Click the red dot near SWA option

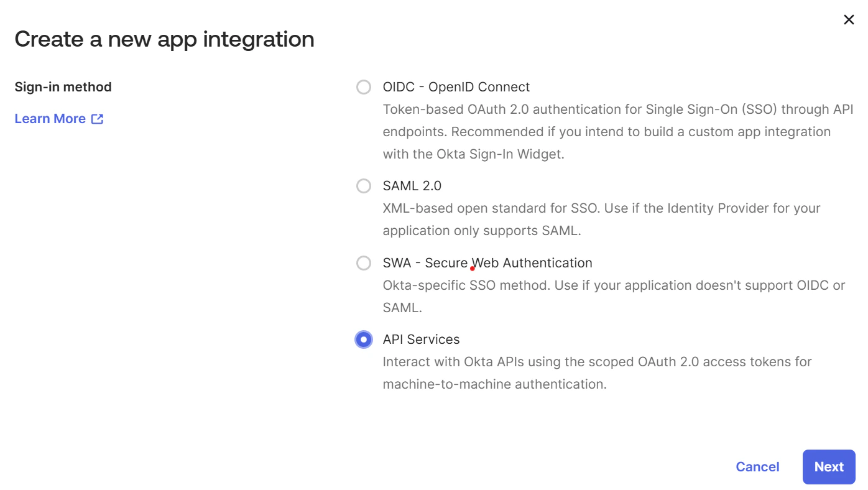click(471, 267)
